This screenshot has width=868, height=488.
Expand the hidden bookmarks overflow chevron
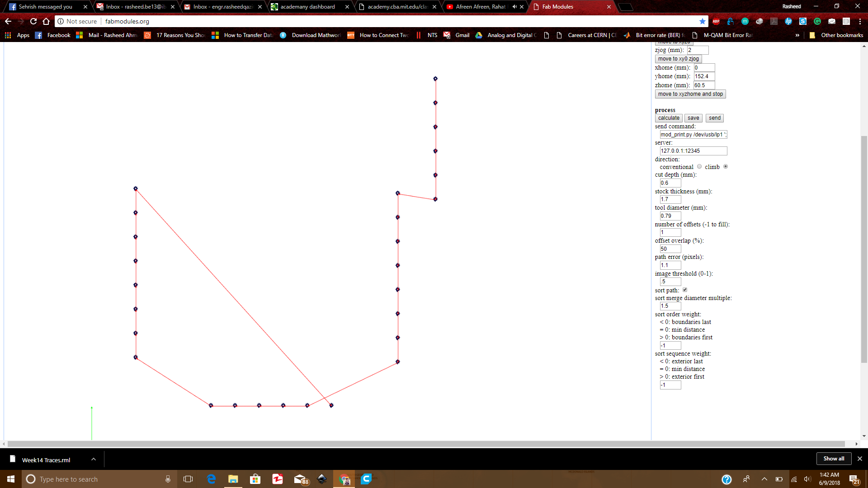[797, 35]
